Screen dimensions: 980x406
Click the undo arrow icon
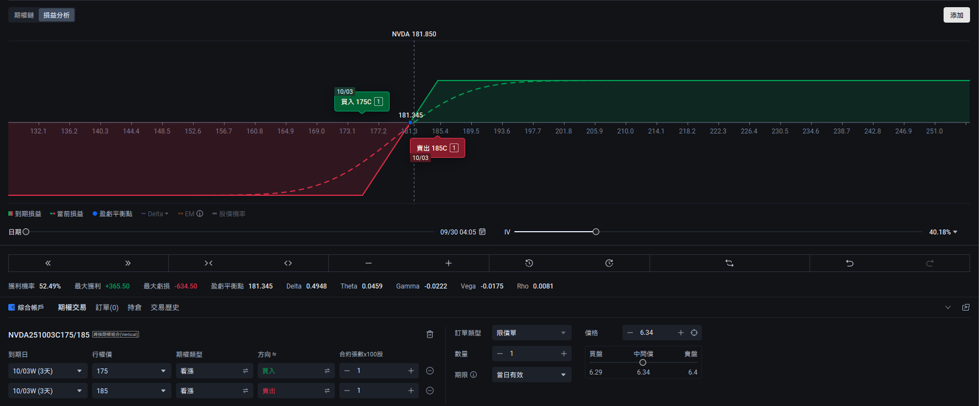(849, 263)
